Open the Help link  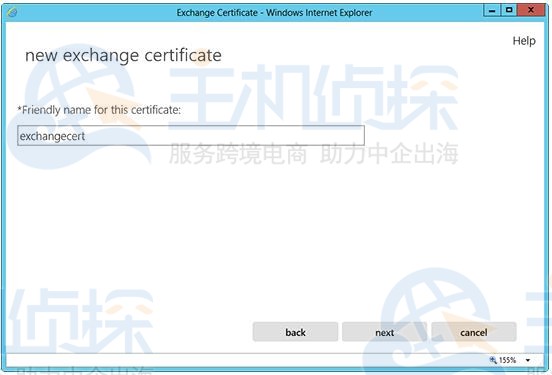524,41
